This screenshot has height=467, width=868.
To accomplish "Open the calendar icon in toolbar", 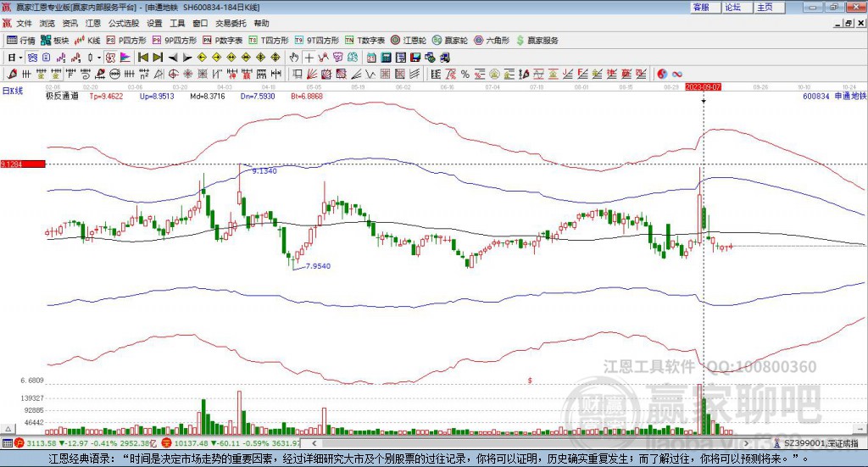I will click(x=371, y=57).
